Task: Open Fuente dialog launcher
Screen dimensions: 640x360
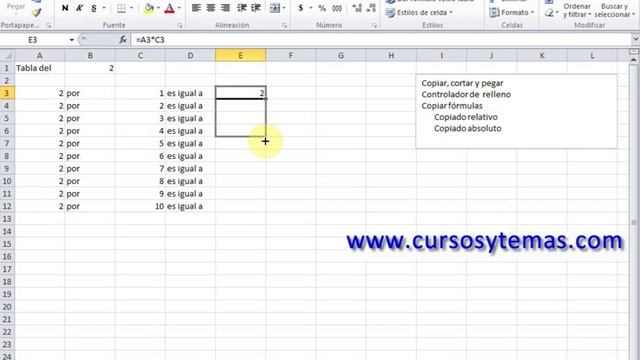Action: coord(180,25)
